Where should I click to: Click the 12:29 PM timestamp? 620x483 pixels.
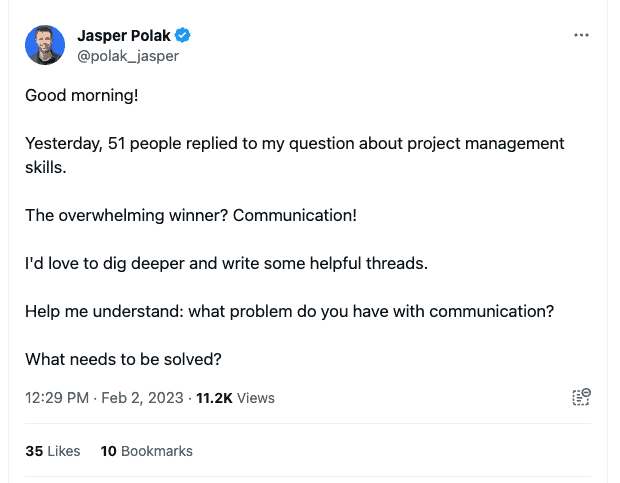[x=57, y=398]
